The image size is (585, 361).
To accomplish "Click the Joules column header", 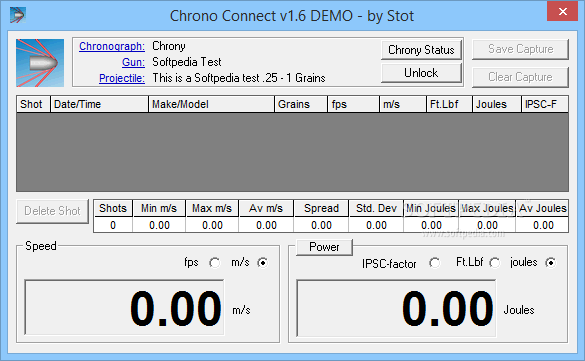I will tap(497, 104).
